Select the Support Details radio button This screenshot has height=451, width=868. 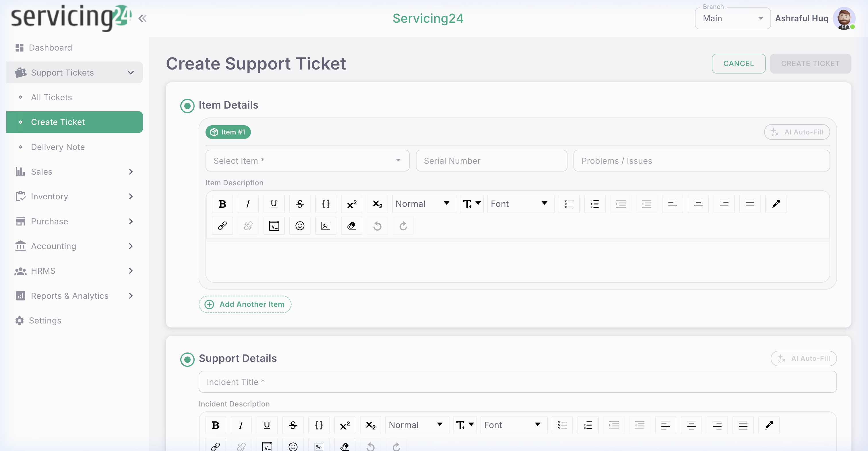(x=187, y=359)
